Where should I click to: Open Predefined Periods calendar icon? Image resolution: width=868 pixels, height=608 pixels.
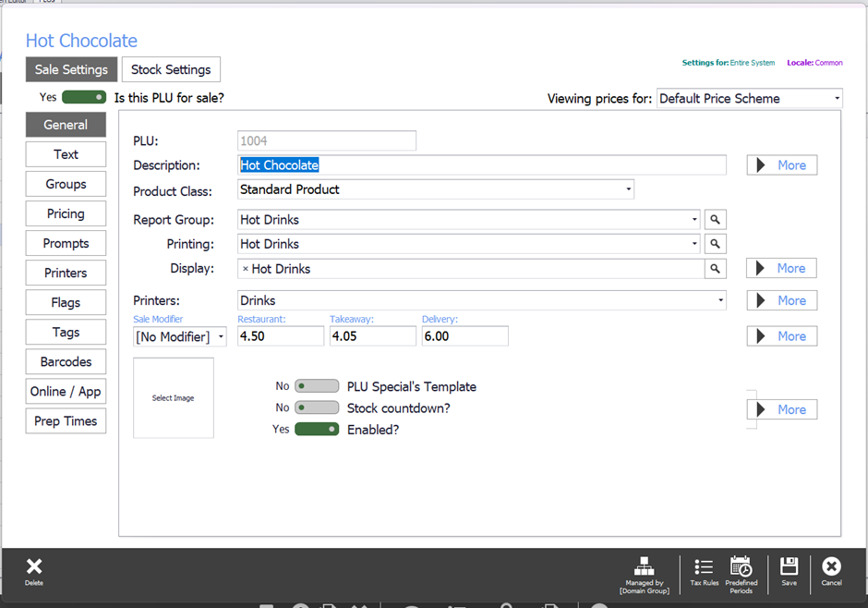point(741,566)
